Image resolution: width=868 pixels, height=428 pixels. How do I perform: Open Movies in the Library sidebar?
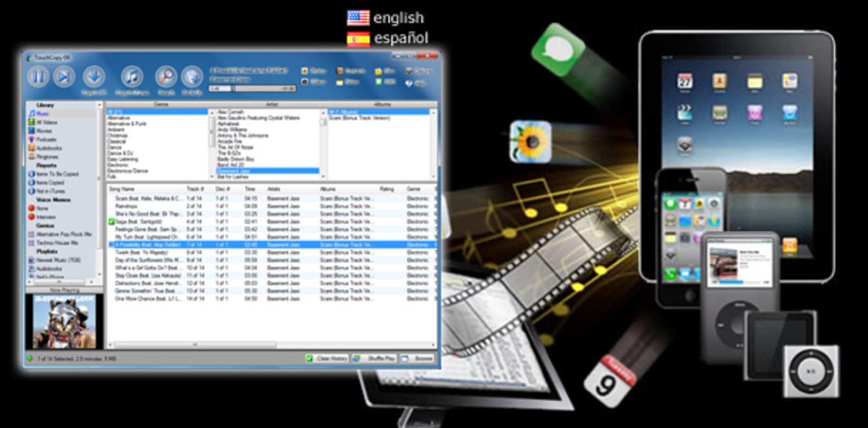pos(40,131)
